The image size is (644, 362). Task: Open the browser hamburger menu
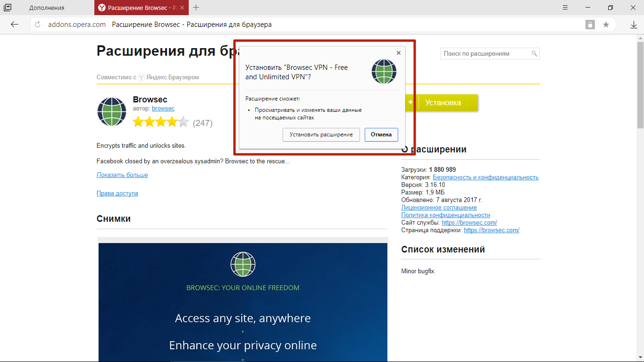tap(565, 8)
